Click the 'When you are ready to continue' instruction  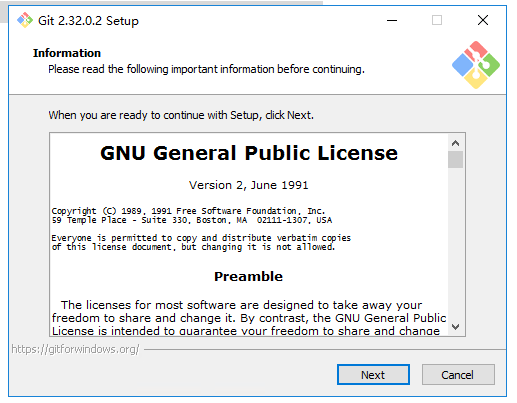tap(181, 115)
